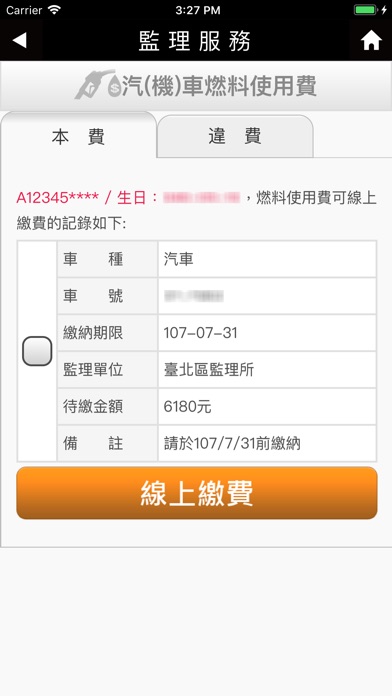392x696 pixels.
Task: Select the vehicle record checkbox
Action: (37, 351)
